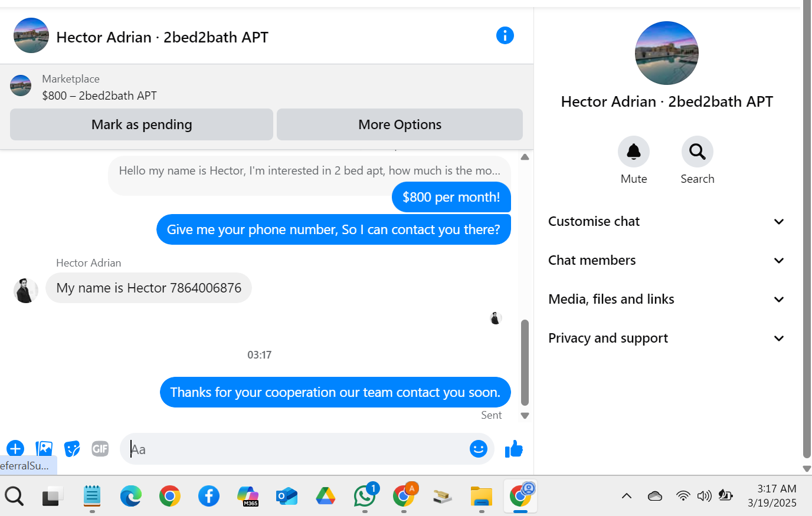Choose a GIF icon
812x516 pixels.
coord(100,449)
